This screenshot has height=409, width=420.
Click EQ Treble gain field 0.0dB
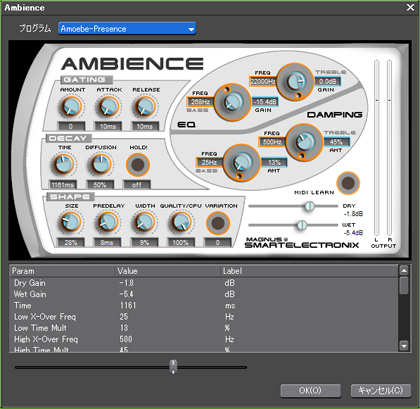click(x=327, y=81)
